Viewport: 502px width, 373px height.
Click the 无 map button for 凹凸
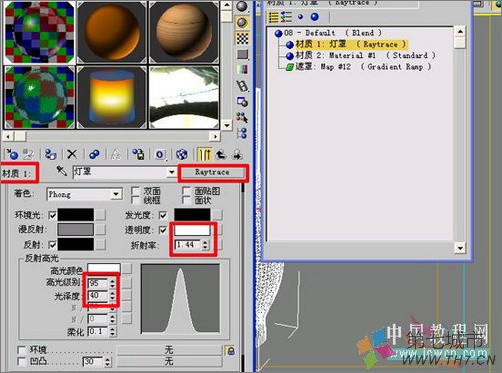point(169,361)
